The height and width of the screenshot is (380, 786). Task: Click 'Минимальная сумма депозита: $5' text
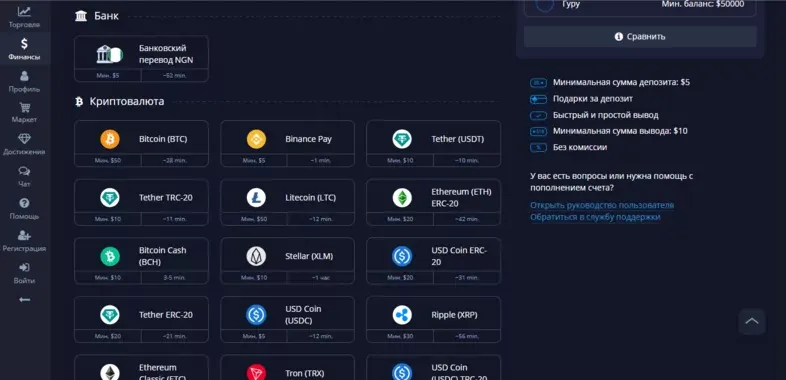621,82
